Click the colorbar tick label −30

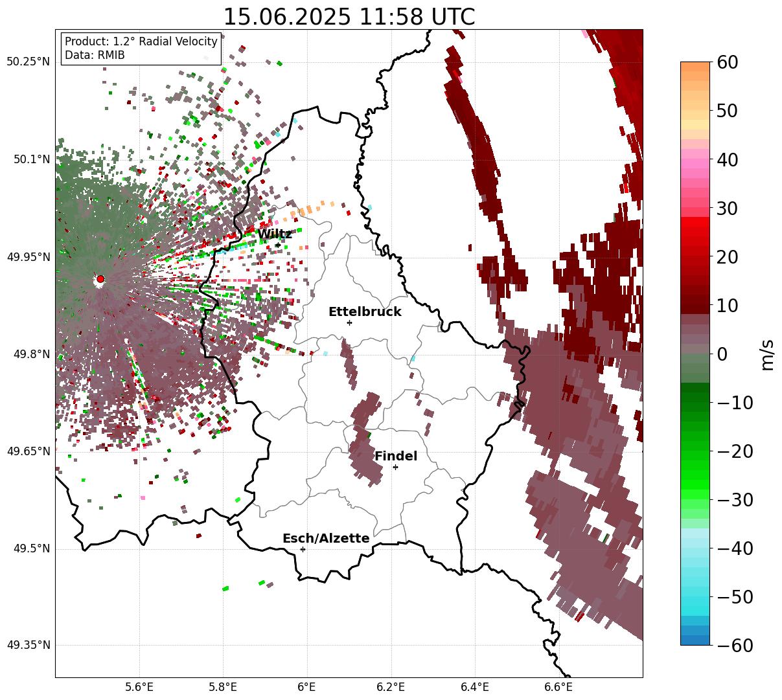pyautogui.click(x=735, y=499)
